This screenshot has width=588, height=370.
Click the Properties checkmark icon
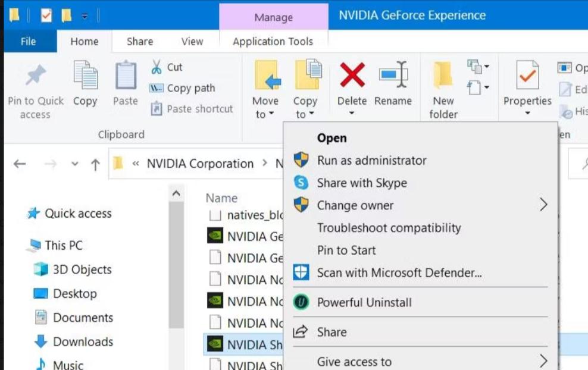click(527, 76)
